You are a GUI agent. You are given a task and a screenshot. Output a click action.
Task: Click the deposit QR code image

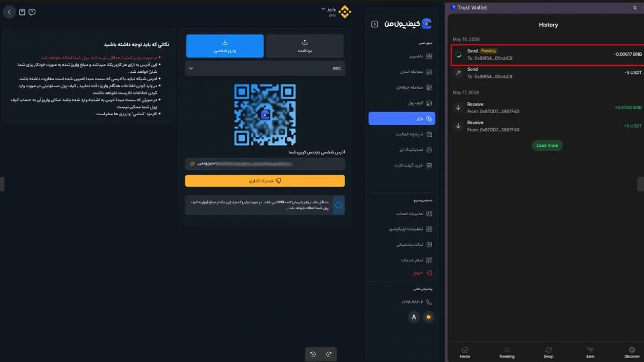point(265,115)
